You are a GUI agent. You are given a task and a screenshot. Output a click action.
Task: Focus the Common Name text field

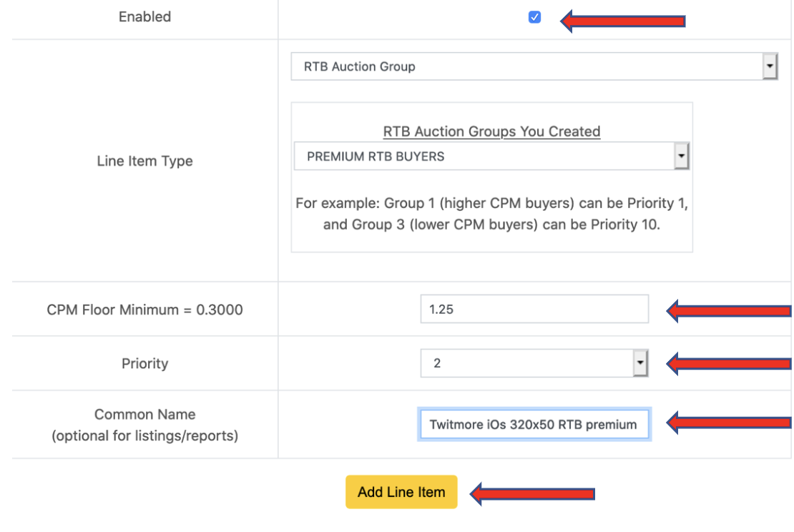pyautogui.click(x=534, y=425)
